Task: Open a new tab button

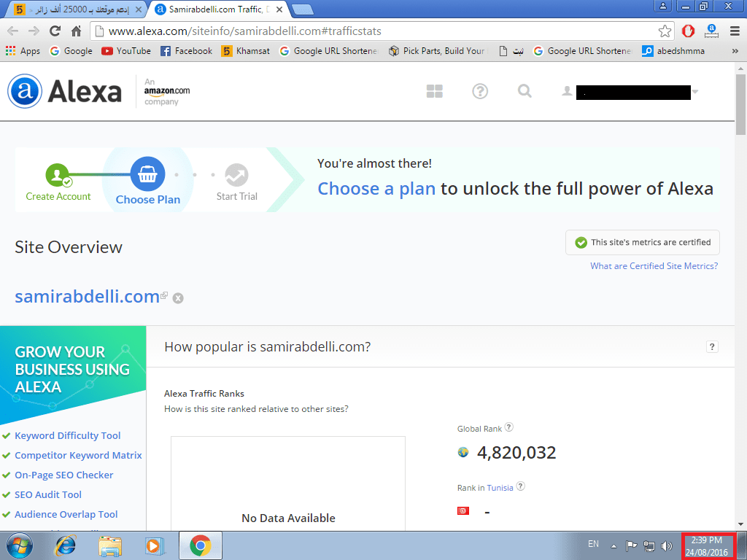Action: pyautogui.click(x=302, y=9)
